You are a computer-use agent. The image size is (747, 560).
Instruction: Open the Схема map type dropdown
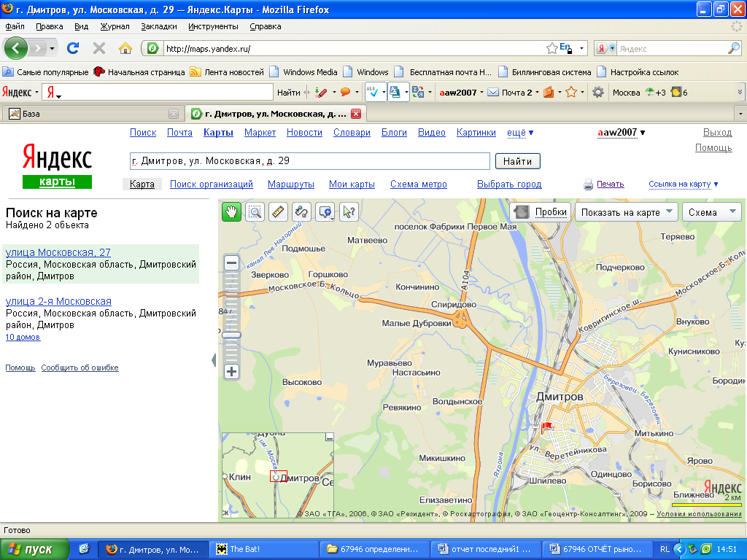click(x=712, y=212)
